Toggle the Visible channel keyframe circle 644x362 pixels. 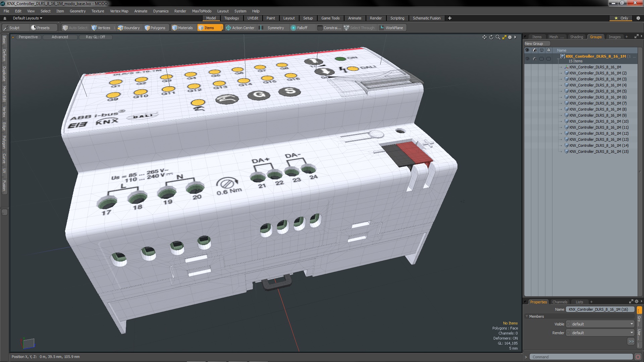click(569, 324)
